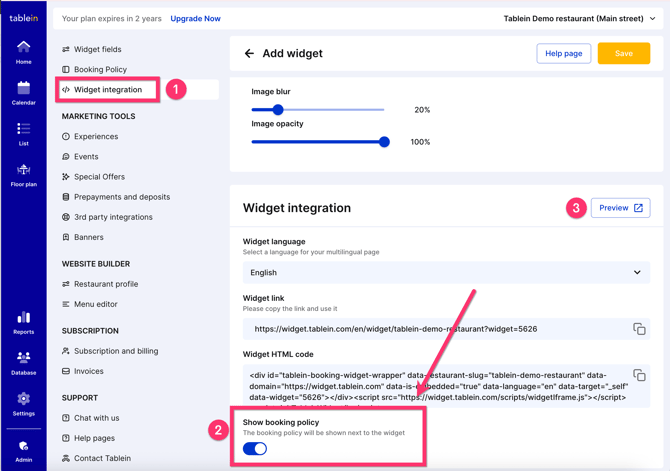Image resolution: width=670 pixels, height=471 pixels.
Task: Open Experiences under Marketing Tools
Action: click(96, 136)
